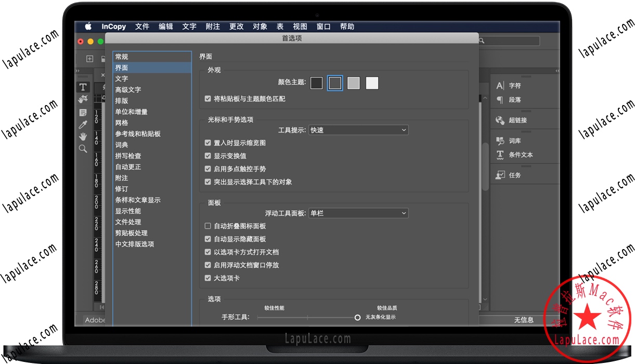Enable 自动折叠图标面板 option
This screenshot has height=364, width=635.
208,226
